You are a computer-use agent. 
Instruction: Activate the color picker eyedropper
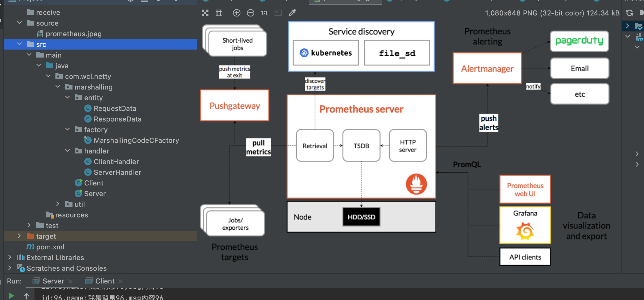(292, 13)
